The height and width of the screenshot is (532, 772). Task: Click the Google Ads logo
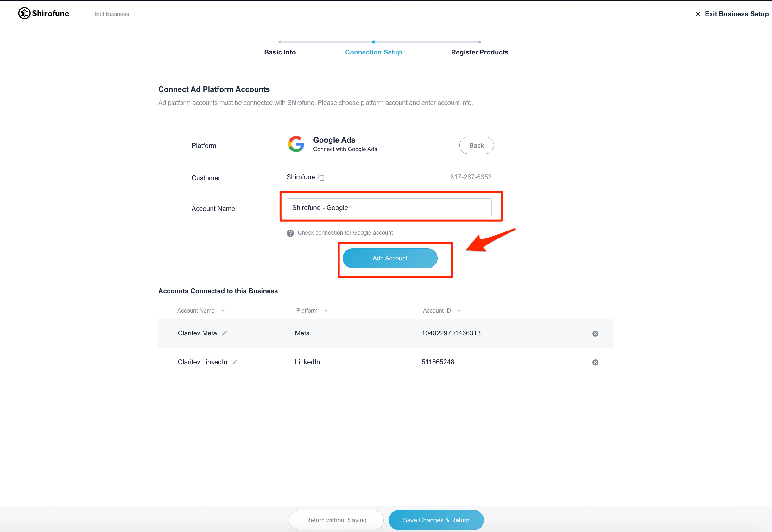coord(296,144)
